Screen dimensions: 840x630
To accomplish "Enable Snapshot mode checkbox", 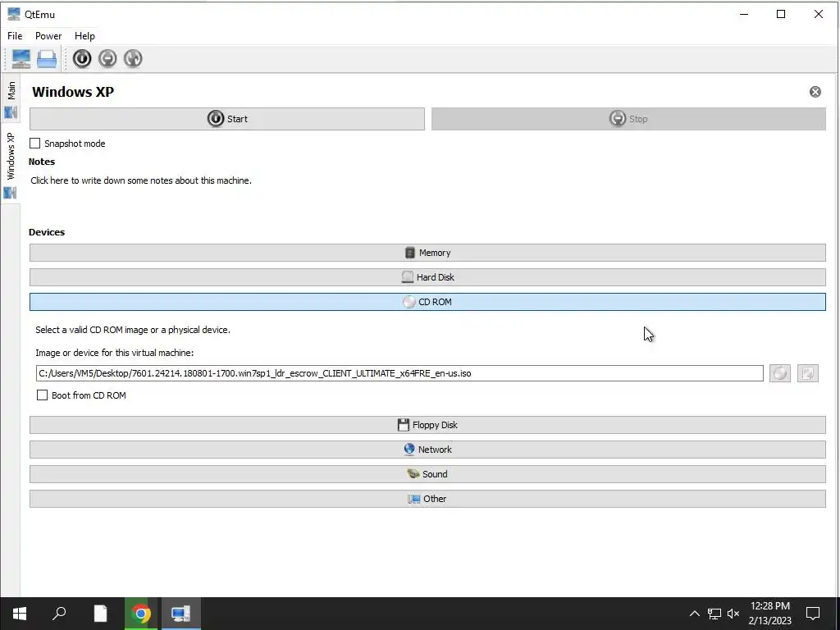I will 34,143.
